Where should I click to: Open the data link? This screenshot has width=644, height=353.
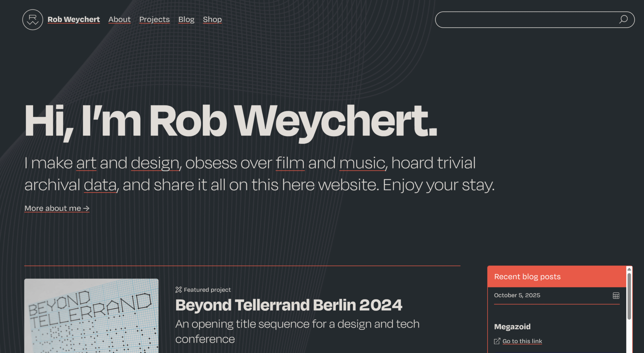point(99,184)
